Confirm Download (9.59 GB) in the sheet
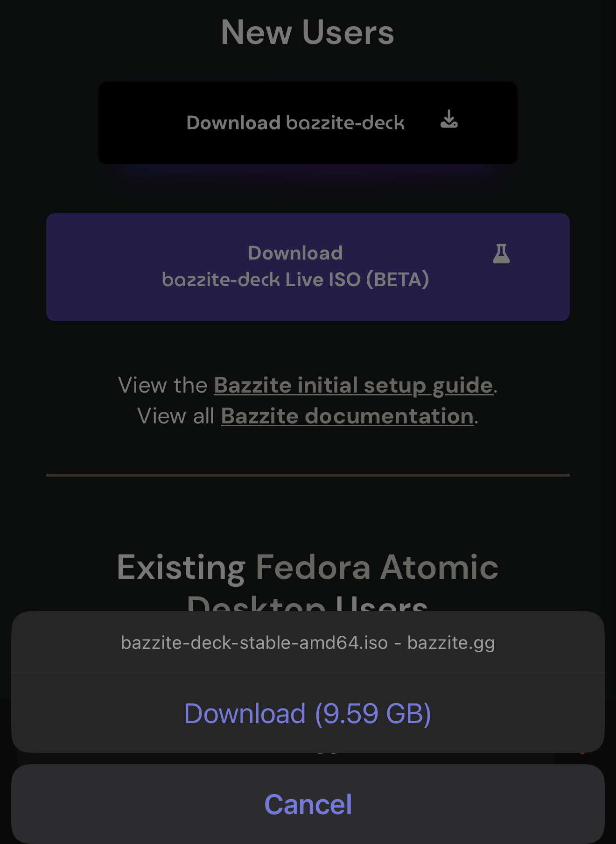 [308, 713]
